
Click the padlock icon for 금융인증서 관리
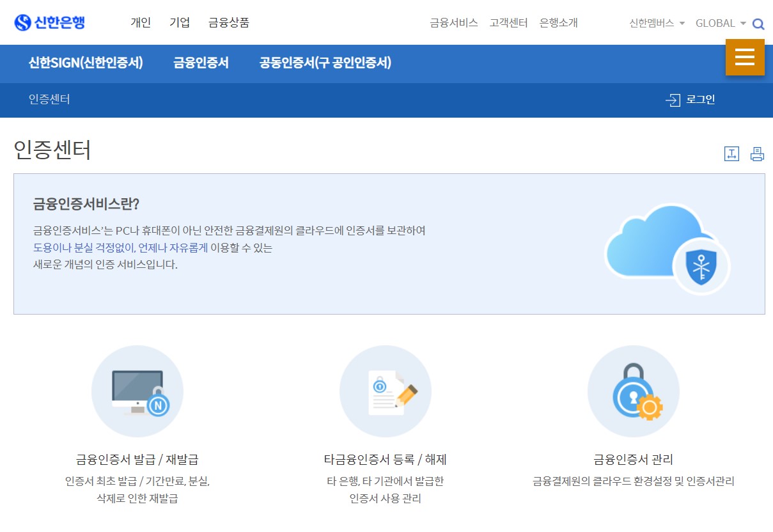click(633, 391)
